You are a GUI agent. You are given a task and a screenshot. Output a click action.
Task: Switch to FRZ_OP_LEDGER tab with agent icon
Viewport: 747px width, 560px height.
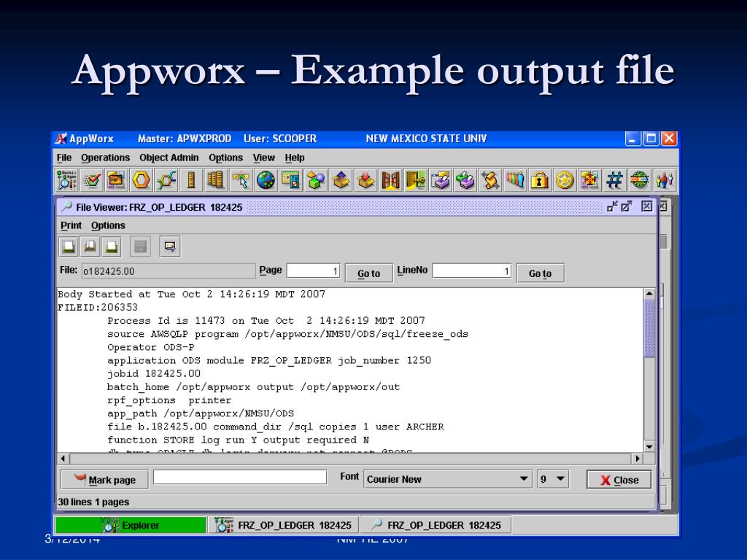pyautogui.click(x=284, y=525)
